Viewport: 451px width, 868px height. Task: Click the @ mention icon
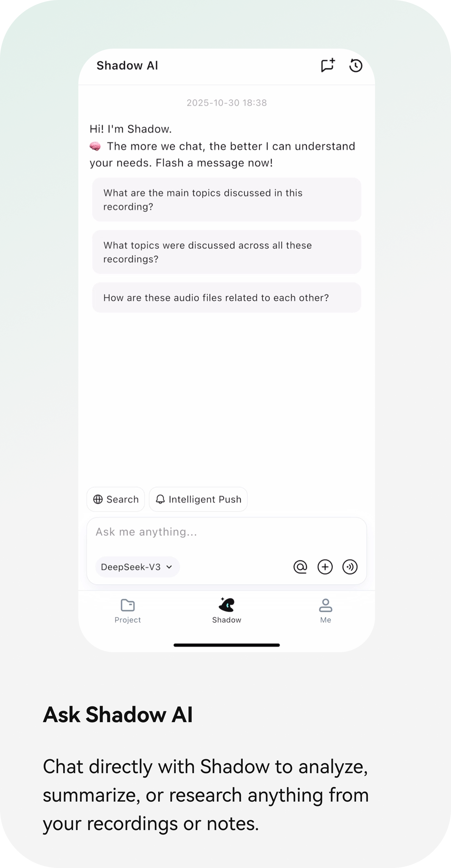(300, 567)
